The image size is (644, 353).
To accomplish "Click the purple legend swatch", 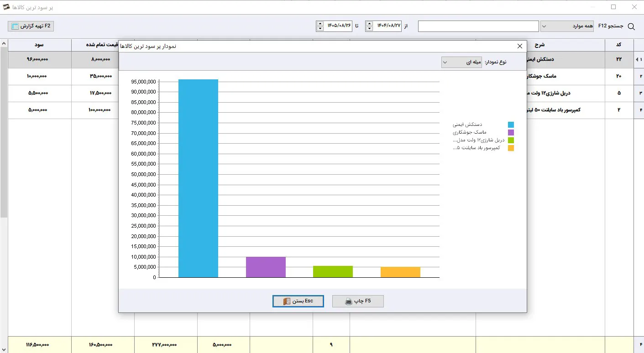I will (511, 132).
